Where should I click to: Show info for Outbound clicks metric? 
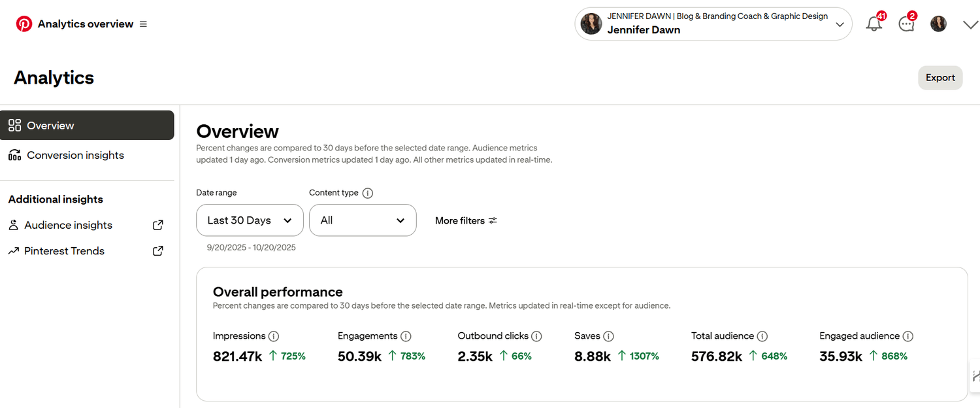[537, 336]
